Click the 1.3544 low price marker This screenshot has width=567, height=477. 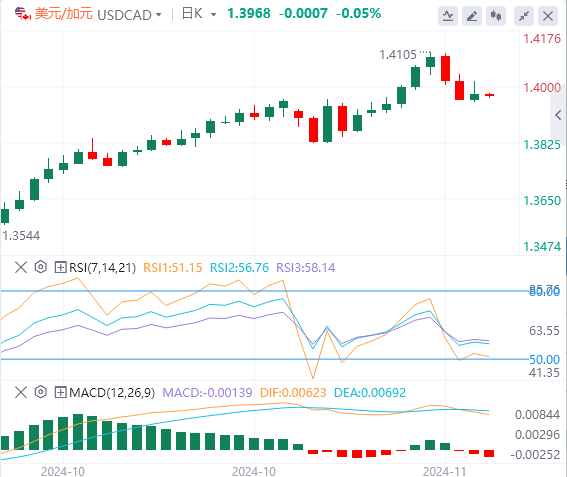(21, 236)
